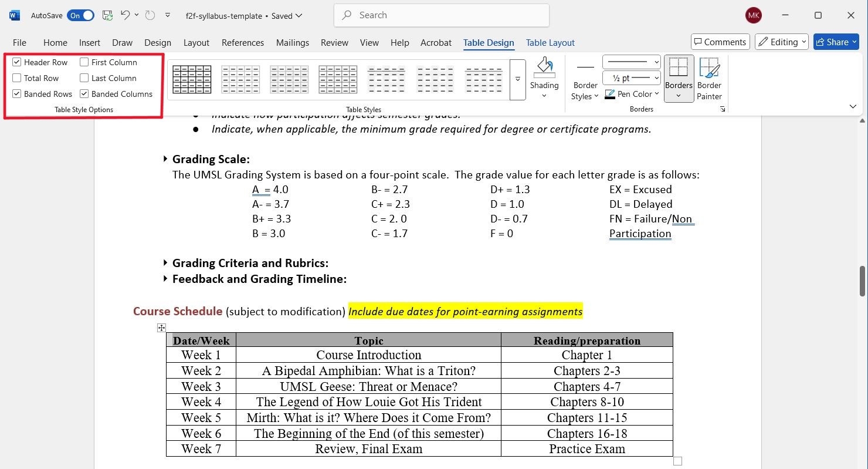The width and height of the screenshot is (868, 469).
Task: Expand the Table Styles gallery
Action: (x=518, y=79)
